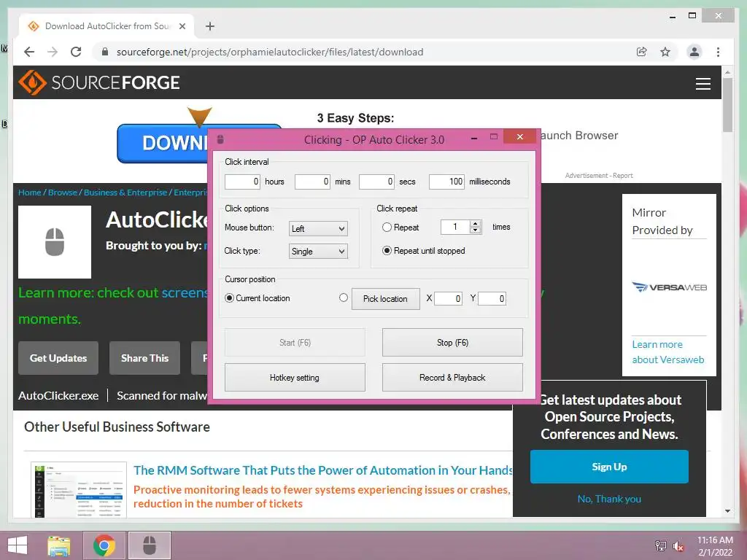The height and width of the screenshot is (560, 747).
Task: Open the RMM Software headline link
Action: tap(322, 470)
